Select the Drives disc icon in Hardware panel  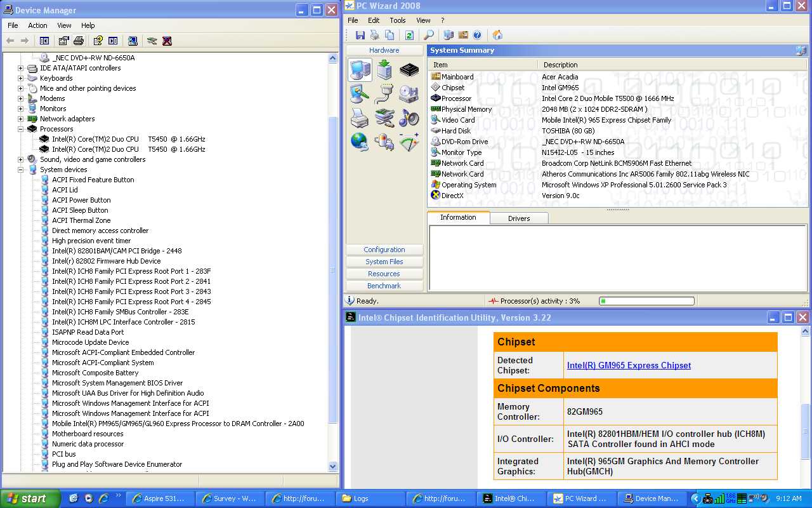[x=409, y=94]
